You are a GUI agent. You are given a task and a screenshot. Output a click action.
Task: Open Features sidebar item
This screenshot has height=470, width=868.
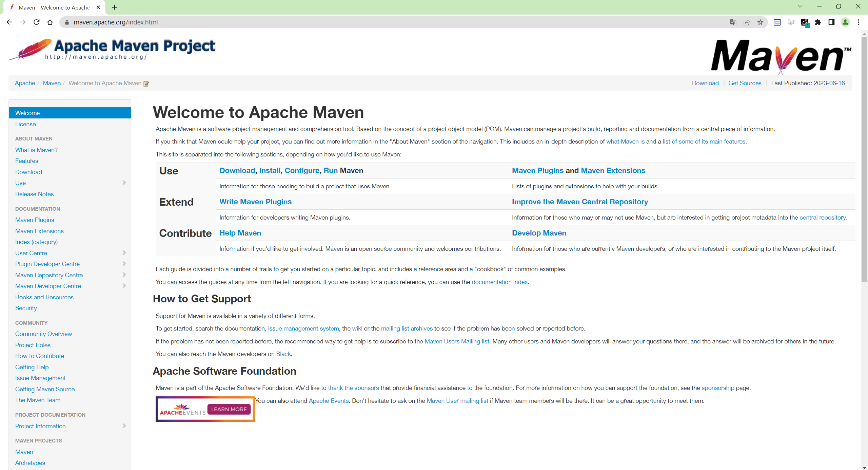click(x=27, y=161)
